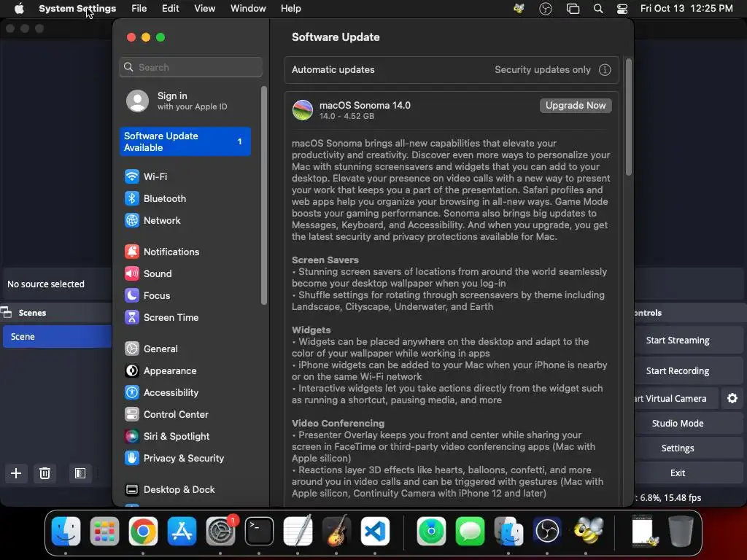Click the Software Update content scrollbar
This screenshot has width=747, height=560.
point(628,117)
